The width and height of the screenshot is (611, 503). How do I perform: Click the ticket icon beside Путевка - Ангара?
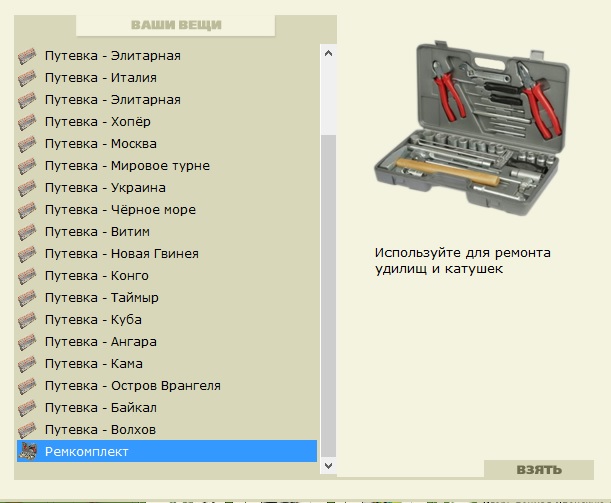pos(27,342)
